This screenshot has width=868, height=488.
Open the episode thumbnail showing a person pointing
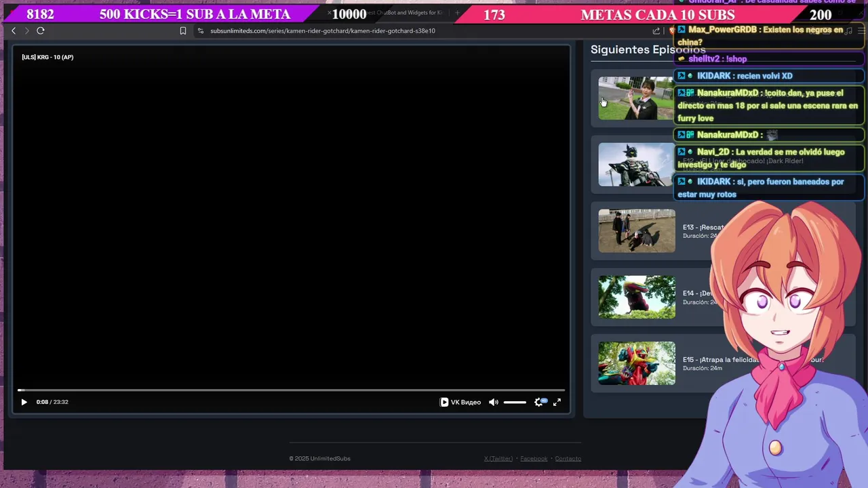636,98
